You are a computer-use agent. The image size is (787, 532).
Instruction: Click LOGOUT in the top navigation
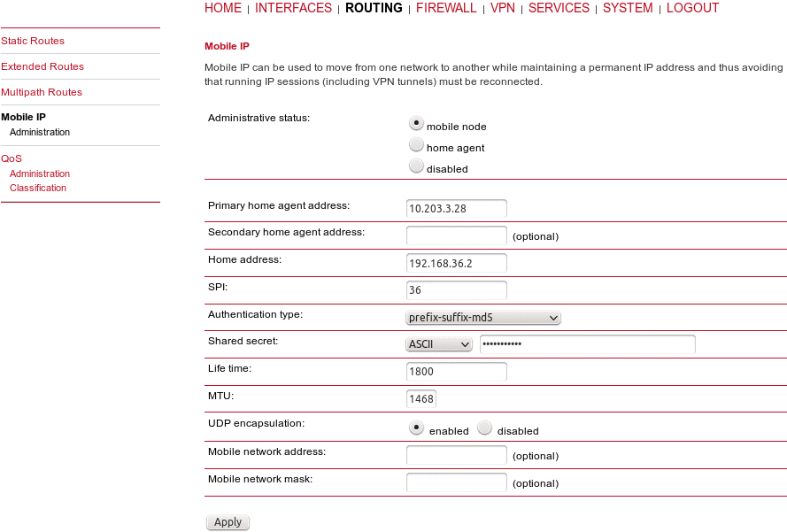click(692, 8)
